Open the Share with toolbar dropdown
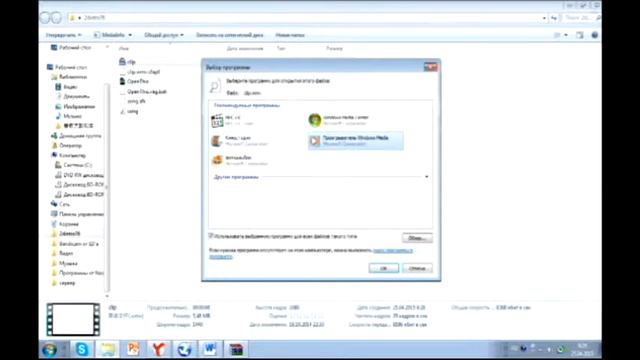The height and width of the screenshot is (360, 640). pyautogui.click(x=164, y=35)
